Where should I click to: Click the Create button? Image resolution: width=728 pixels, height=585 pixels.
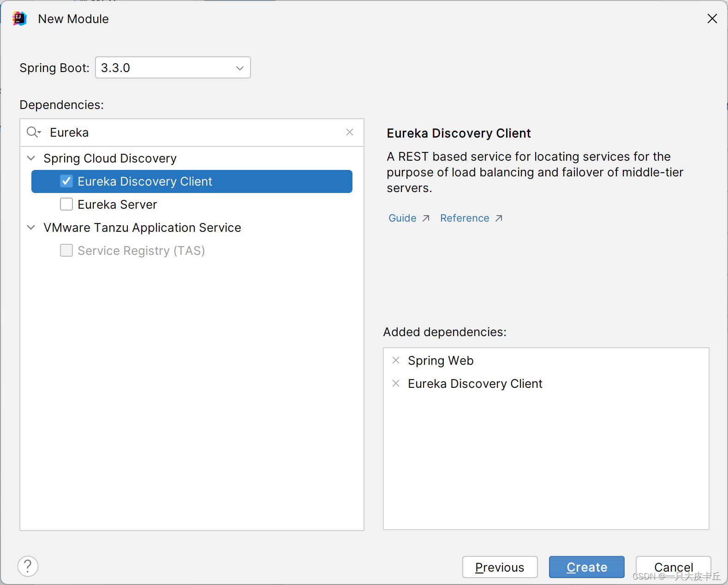(x=587, y=567)
